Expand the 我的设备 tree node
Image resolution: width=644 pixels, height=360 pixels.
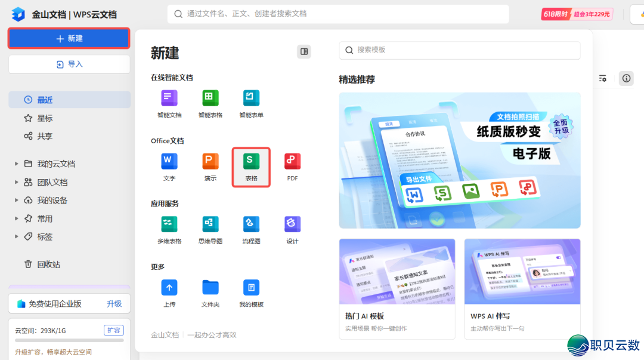click(17, 201)
